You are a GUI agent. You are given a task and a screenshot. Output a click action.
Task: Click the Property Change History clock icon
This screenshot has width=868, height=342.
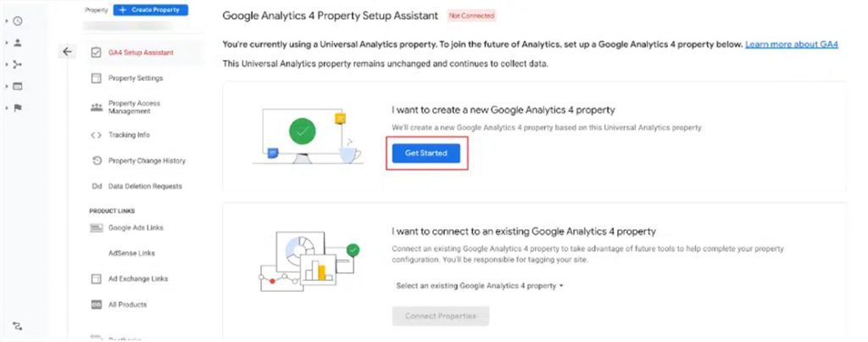[x=96, y=160]
